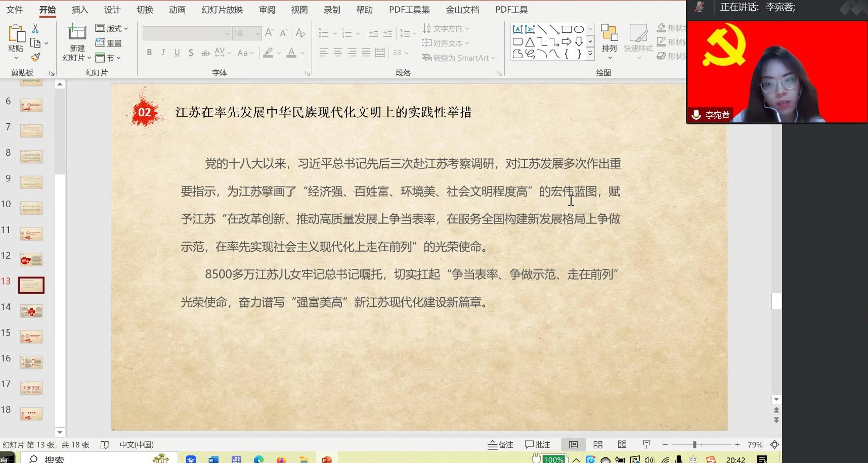The width and height of the screenshot is (868, 463).
Task: Switch to the 插入 ribbon tab
Action: pos(79,9)
